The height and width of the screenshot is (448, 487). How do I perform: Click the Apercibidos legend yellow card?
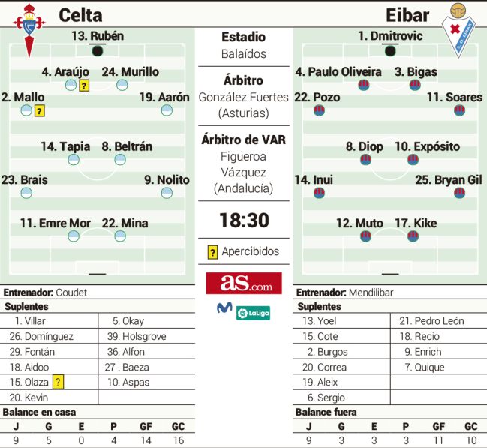(212, 252)
